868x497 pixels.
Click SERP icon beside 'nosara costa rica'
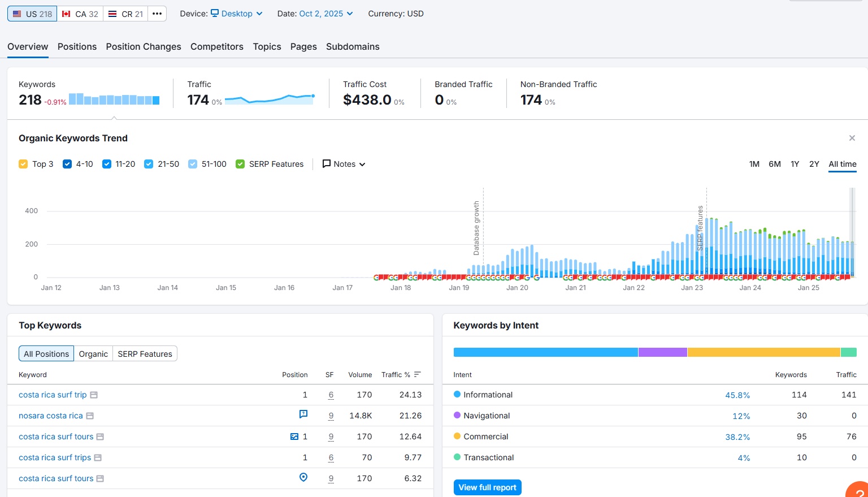click(90, 416)
